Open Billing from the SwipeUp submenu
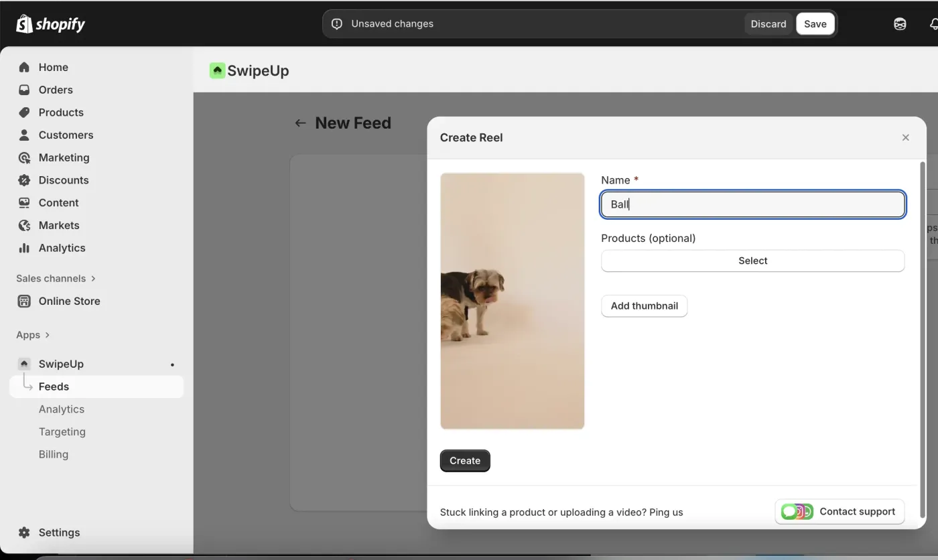The width and height of the screenshot is (938, 560). tap(53, 454)
